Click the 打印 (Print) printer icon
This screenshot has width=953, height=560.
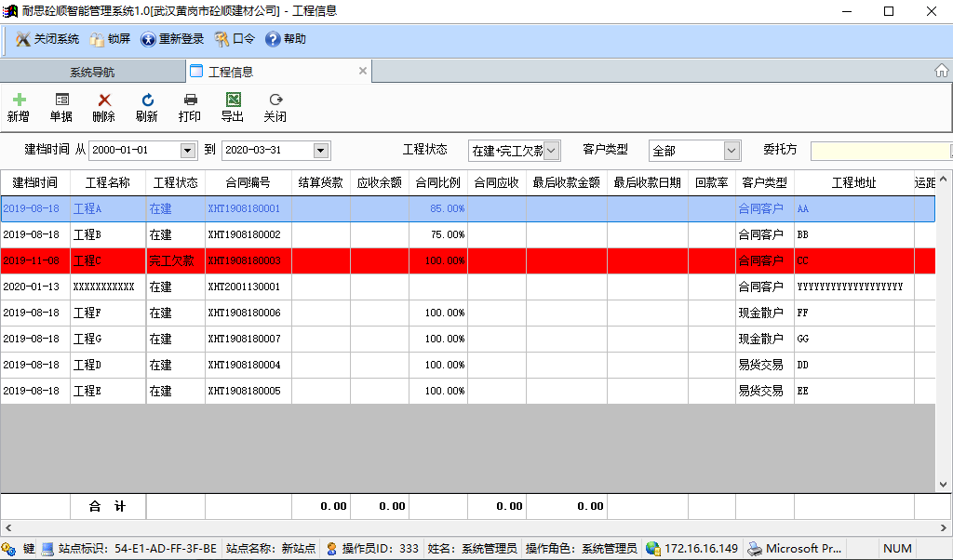[x=190, y=100]
